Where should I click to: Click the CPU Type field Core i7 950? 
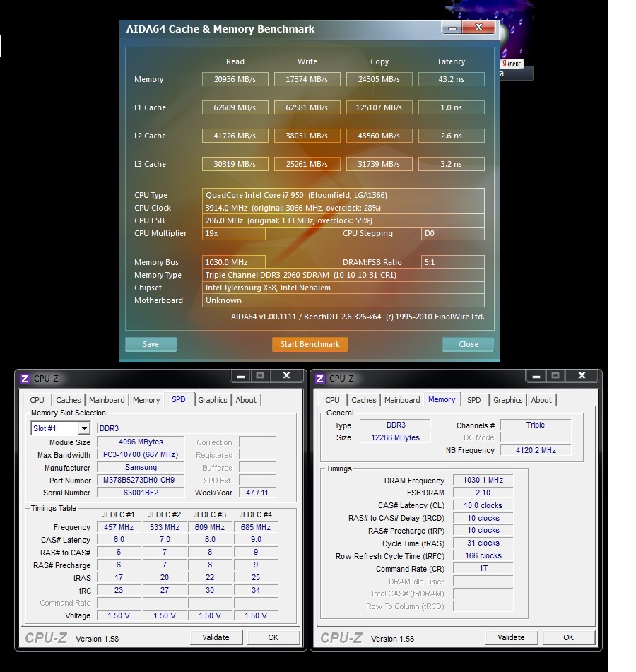(343, 195)
